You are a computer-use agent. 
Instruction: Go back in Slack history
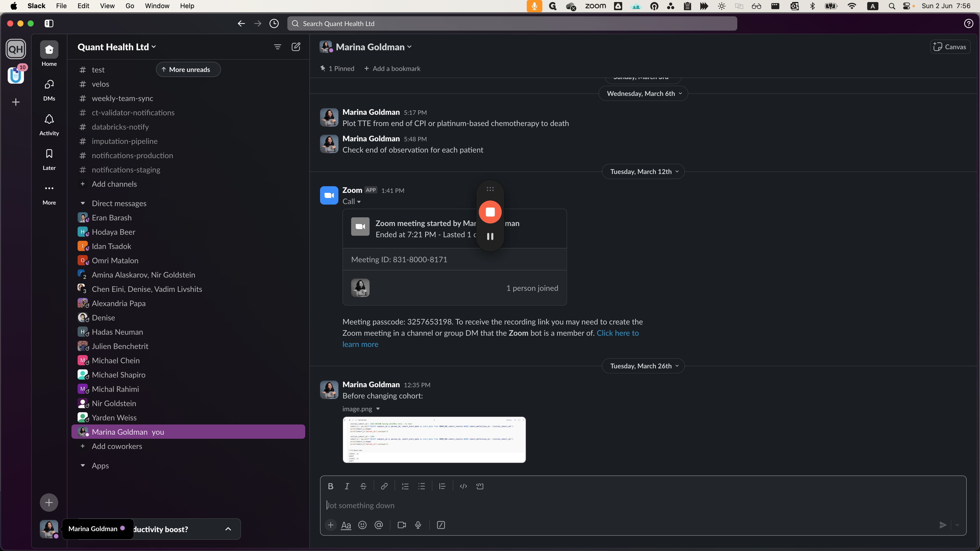click(241, 23)
